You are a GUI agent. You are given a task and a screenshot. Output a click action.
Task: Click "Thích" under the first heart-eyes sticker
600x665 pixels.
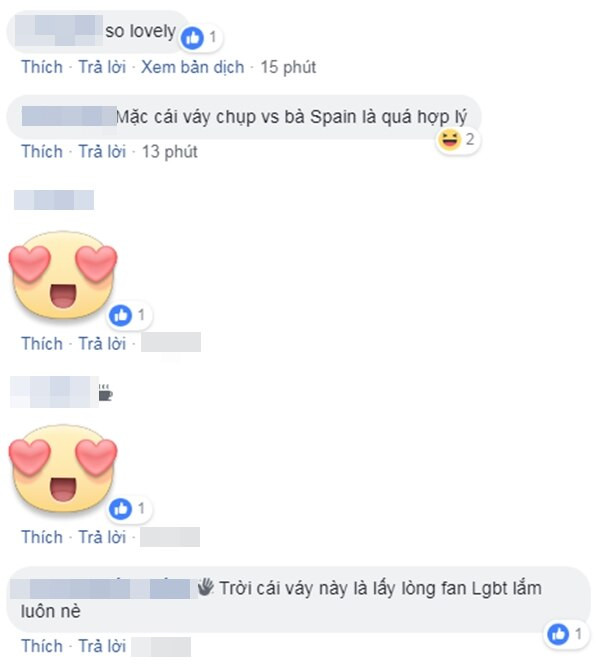42,344
